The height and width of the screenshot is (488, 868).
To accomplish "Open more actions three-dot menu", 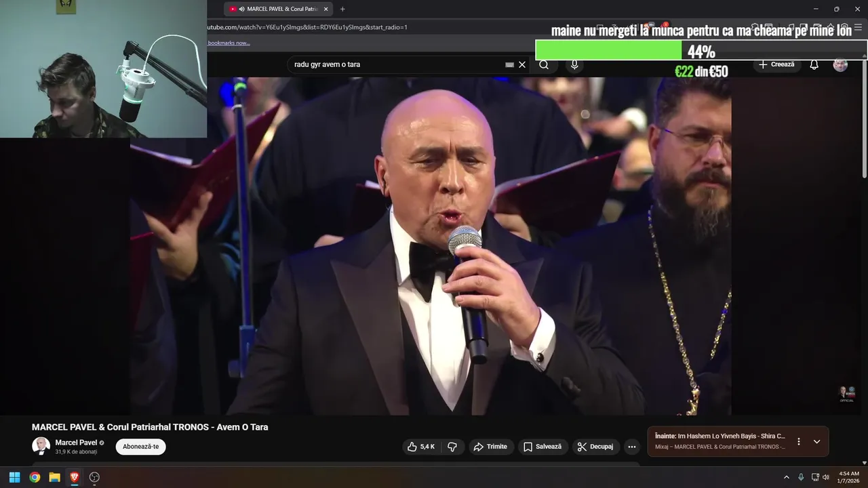I will (x=632, y=447).
